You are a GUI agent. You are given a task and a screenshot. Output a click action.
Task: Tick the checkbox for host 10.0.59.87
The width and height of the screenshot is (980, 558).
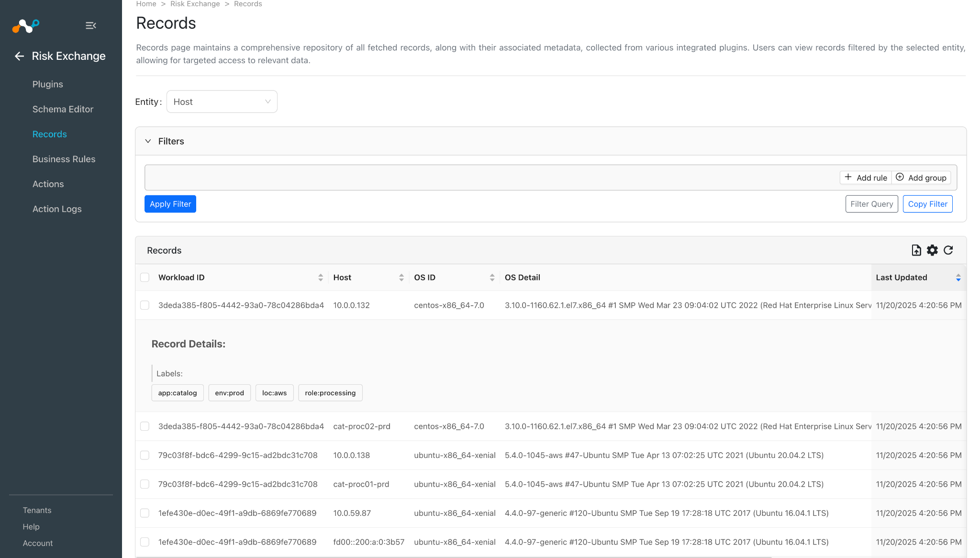point(145,513)
